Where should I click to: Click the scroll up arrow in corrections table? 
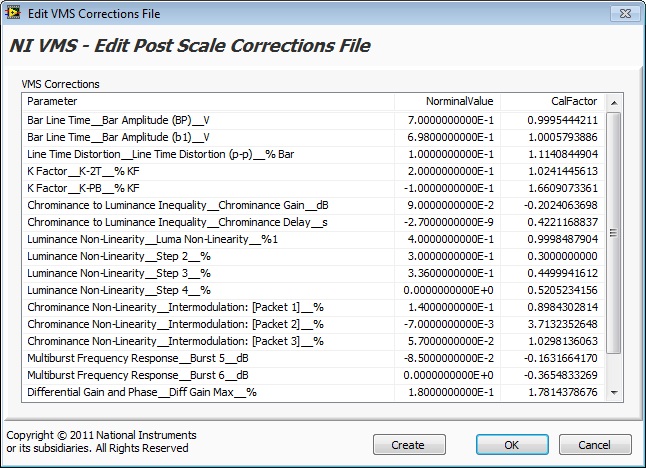click(x=614, y=103)
